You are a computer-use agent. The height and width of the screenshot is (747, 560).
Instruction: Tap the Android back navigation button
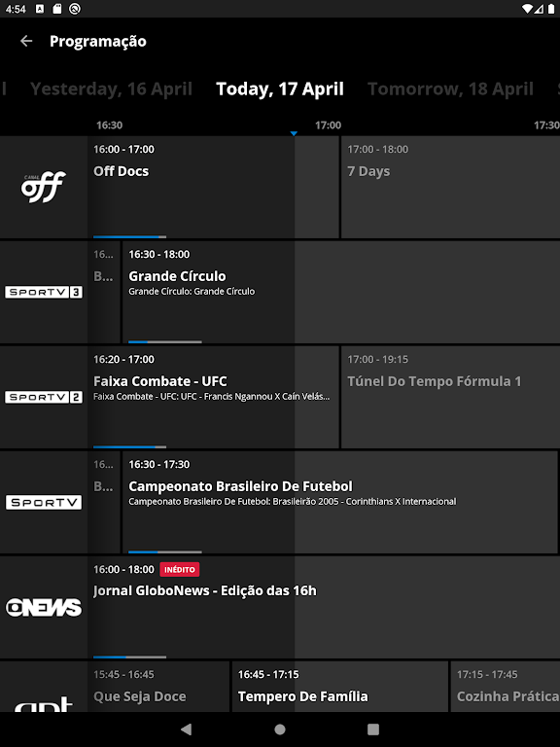[x=187, y=729]
